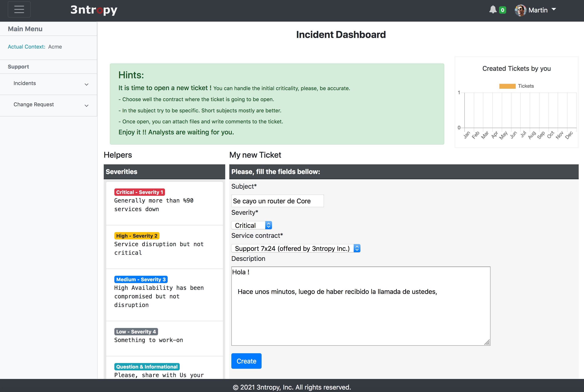Click the Helpers heading
This screenshot has height=392, width=584.
click(118, 155)
